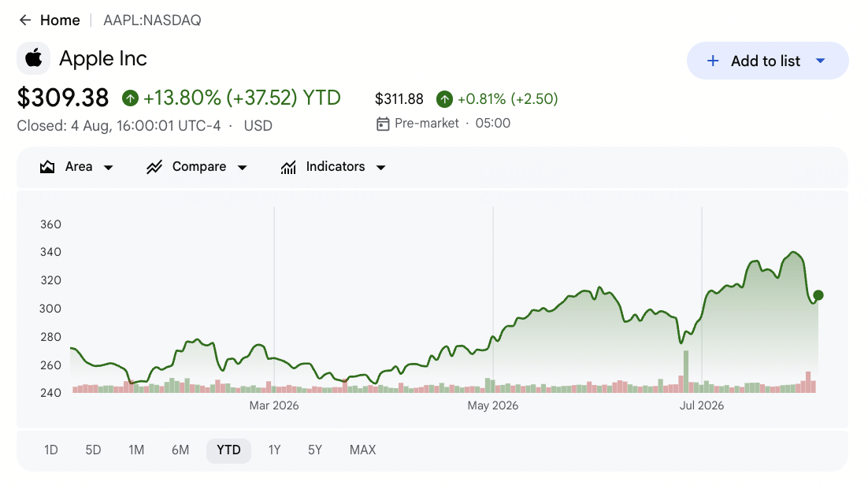Click the Indicators chart icon
This screenshot has height=485, width=868.
coord(288,167)
